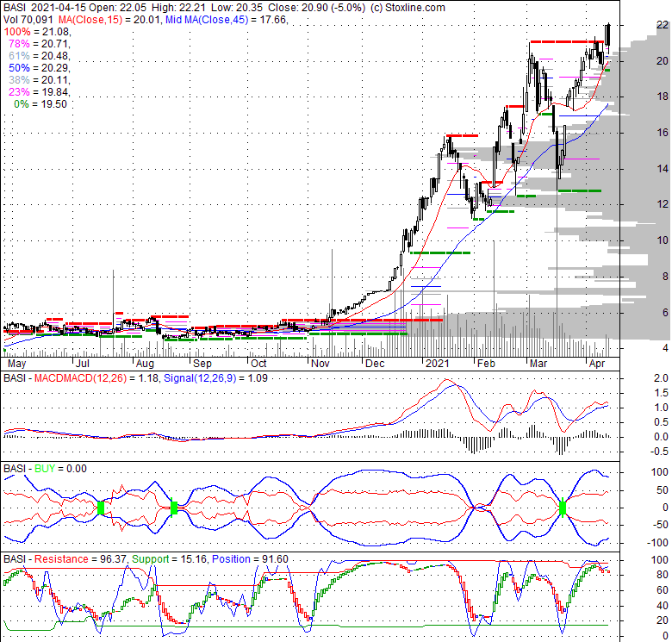Click the 'Mar' month axis label
The height and width of the screenshot is (642, 672).
point(538,364)
